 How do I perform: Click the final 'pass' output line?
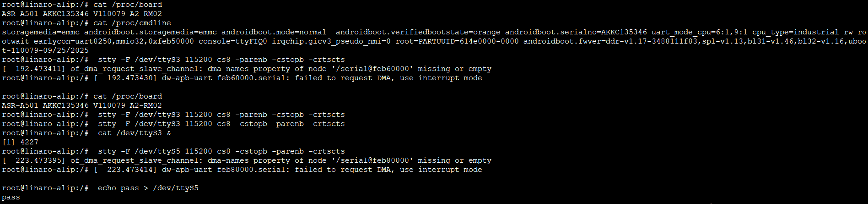11,197
